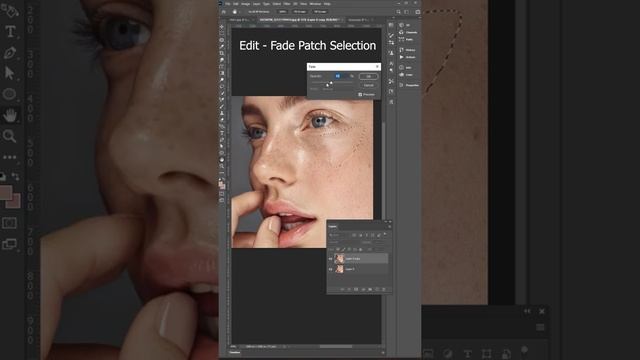Select the Ellipse shape tool
640x360 pixels.
coord(222,153)
